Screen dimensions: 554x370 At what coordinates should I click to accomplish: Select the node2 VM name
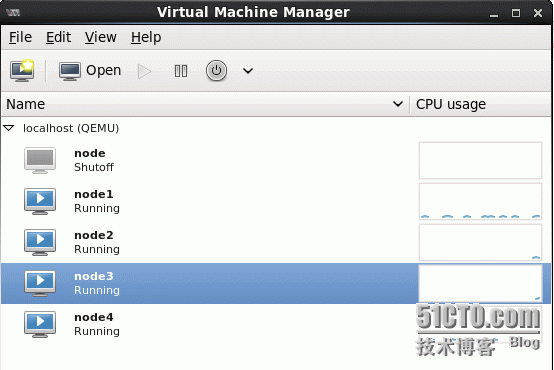pos(94,235)
